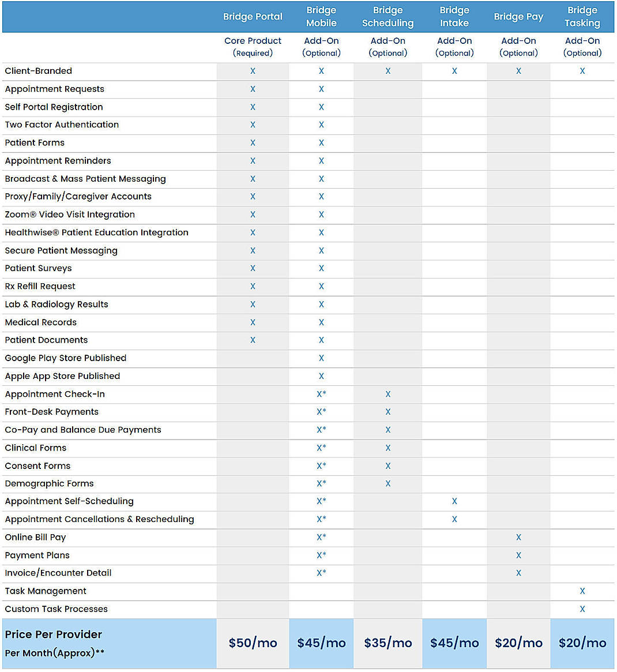Click the Core Product (Required) label

(253, 47)
